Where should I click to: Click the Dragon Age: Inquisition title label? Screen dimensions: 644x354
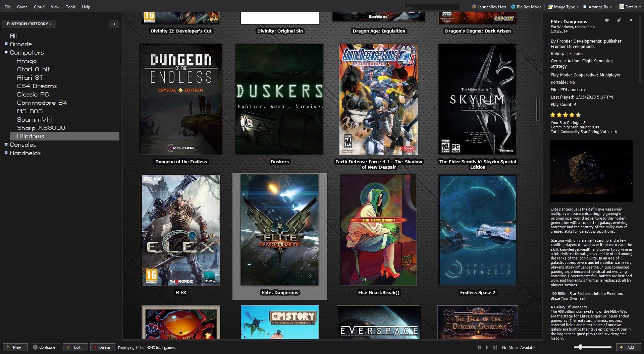(x=379, y=31)
